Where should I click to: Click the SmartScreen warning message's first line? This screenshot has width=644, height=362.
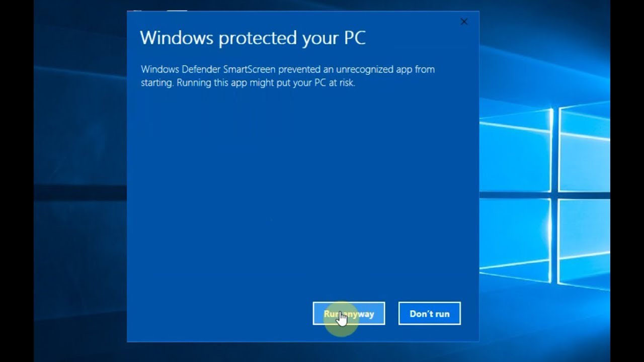pos(288,69)
